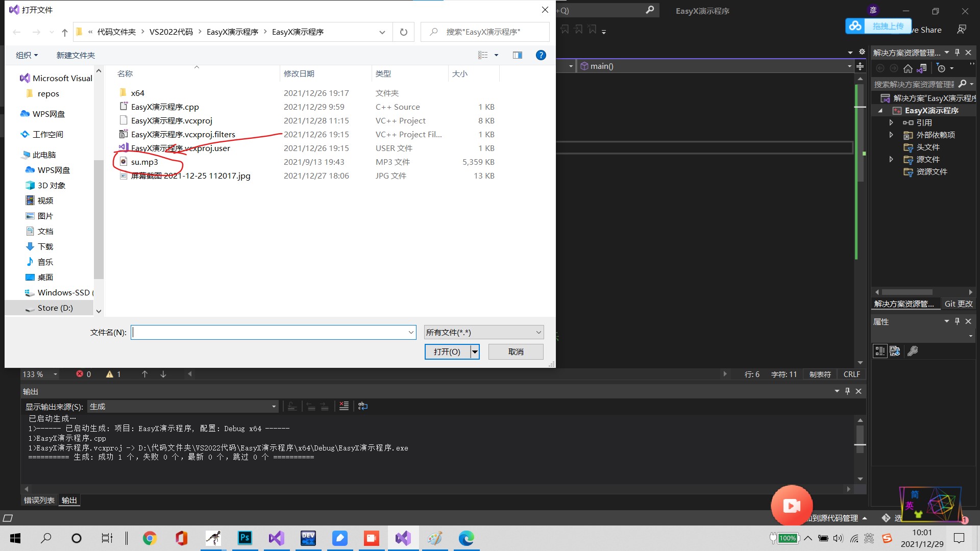The image size is (980, 551).
Task: Click the red screen recorder button
Action: coord(791,505)
